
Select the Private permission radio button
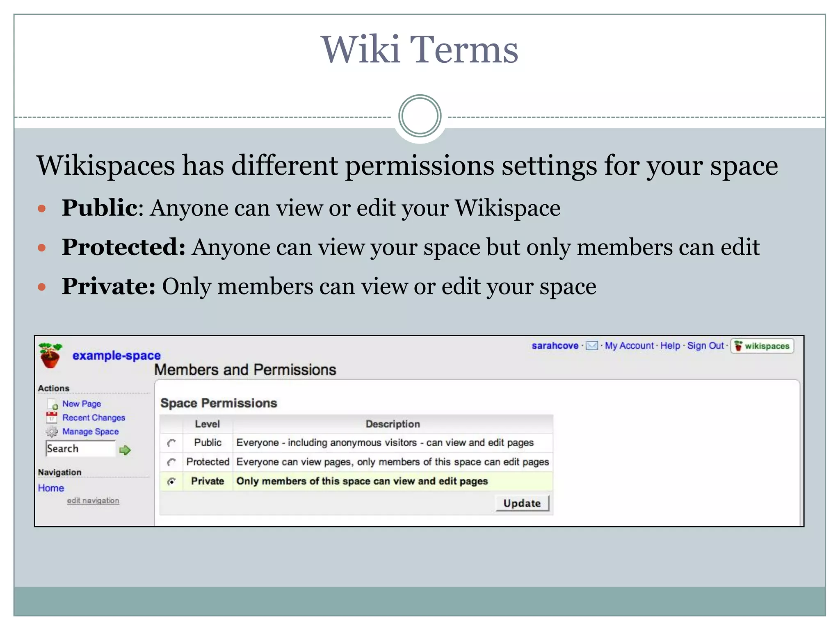[171, 482]
